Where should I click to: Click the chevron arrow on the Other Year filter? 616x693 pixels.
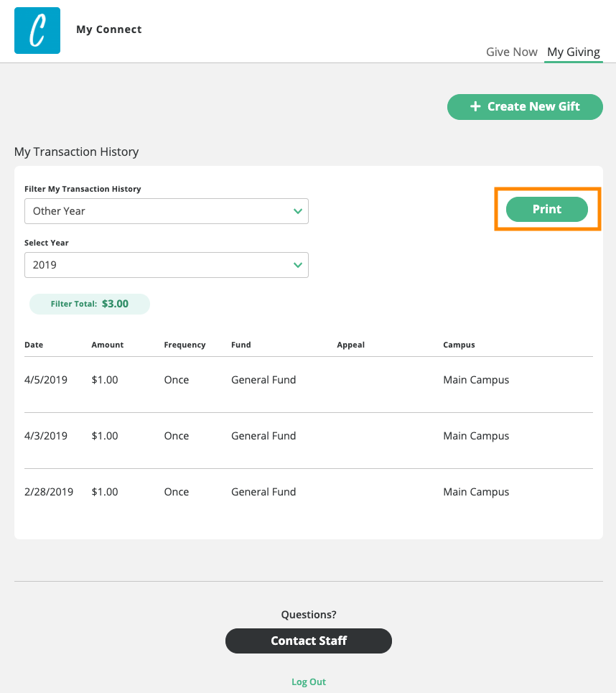click(298, 211)
